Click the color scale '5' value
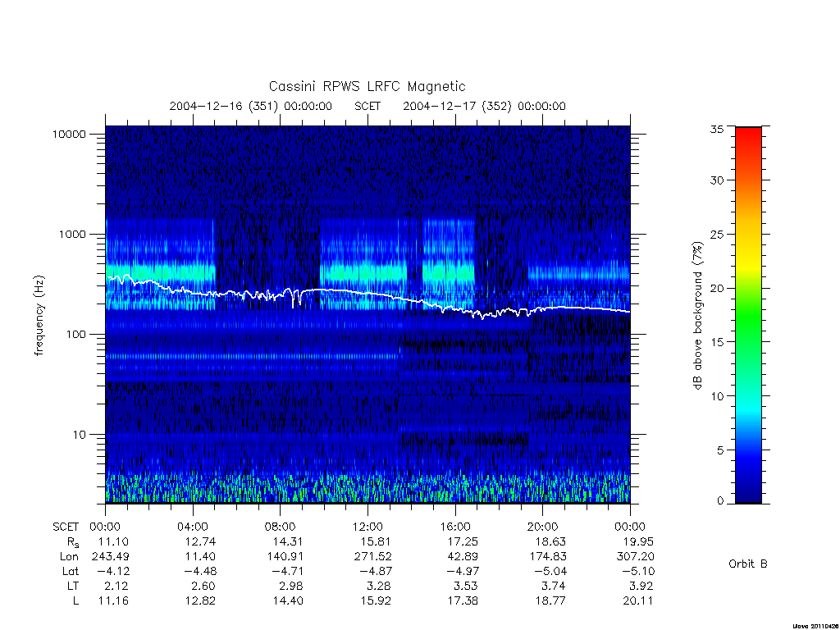 click(720, 450)
